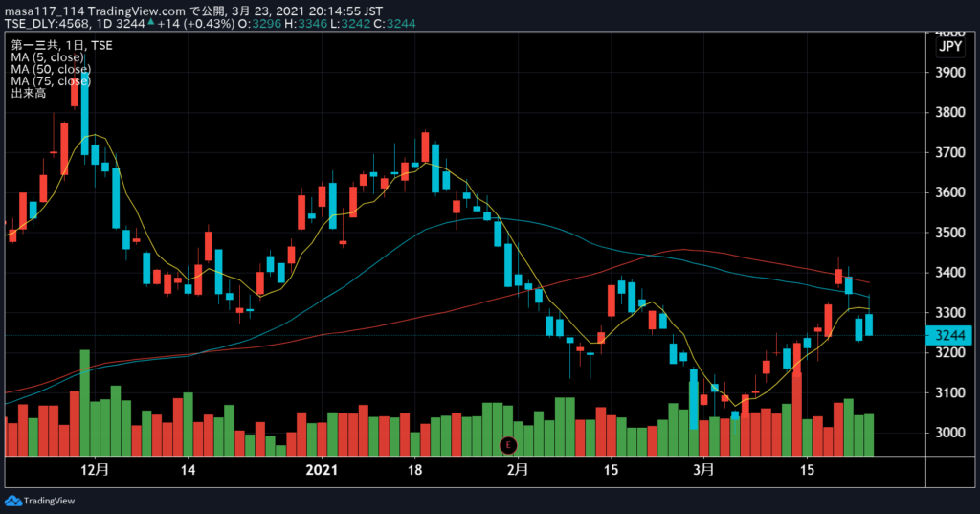Click the 3400 price axis label
The width and height of the screenshot is (980, 514).
950,273
